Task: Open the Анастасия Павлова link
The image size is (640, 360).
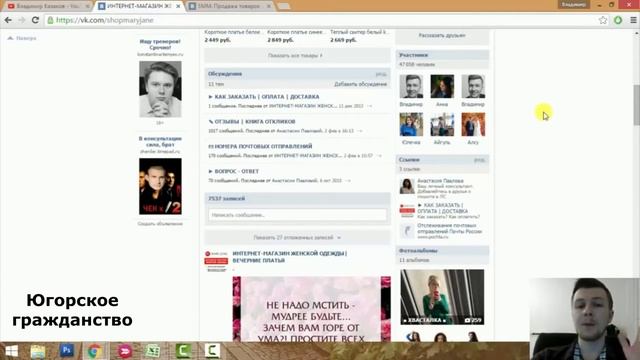Action: [440, 180]
